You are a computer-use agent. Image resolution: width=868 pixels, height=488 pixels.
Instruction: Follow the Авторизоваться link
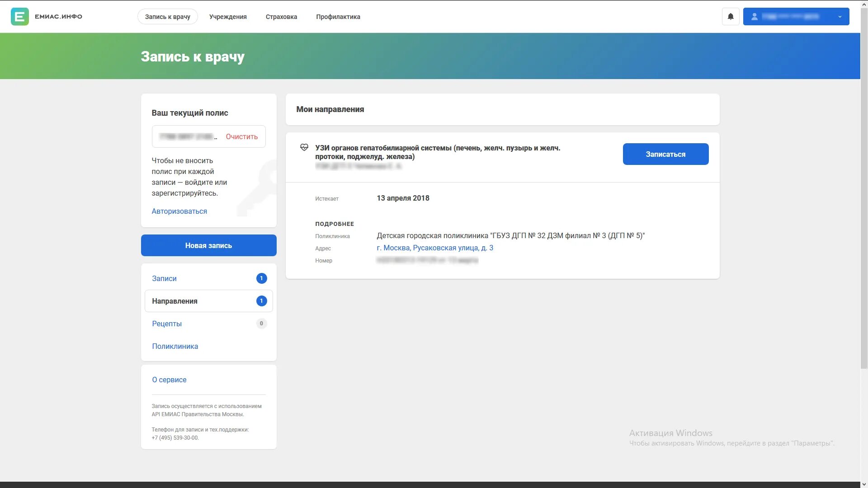[x=179, y=211]
